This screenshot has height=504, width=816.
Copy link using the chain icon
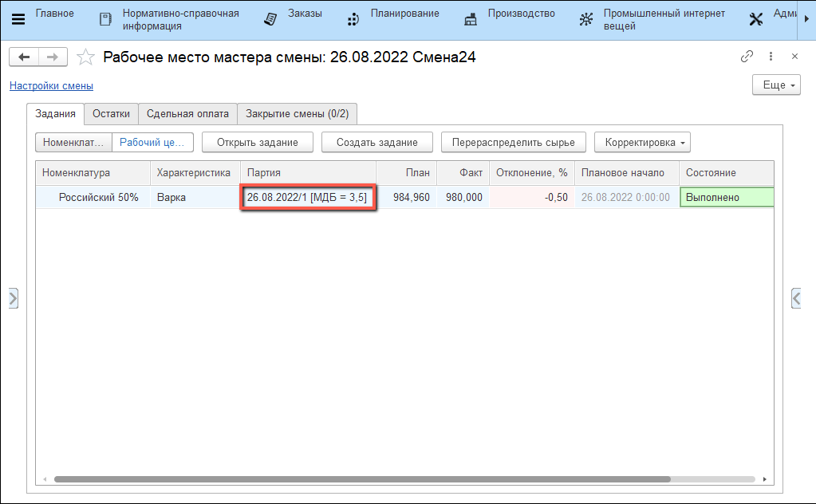tap(747, 57)
